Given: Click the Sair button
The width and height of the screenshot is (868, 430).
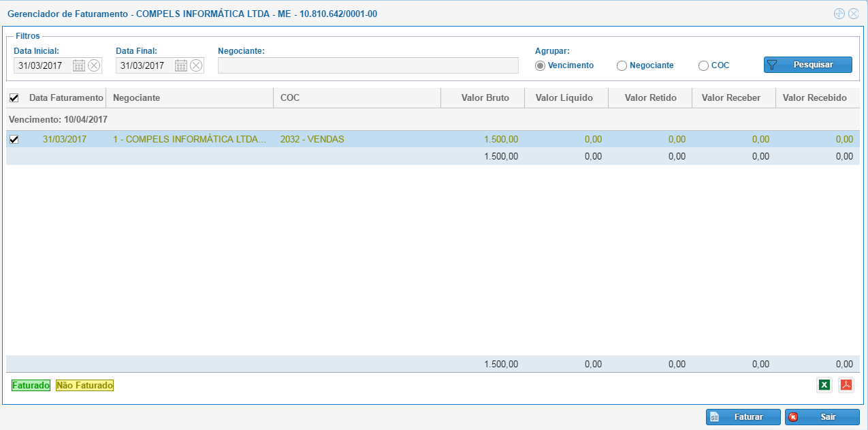Looking at the screenshot, I should coord(822,417).
